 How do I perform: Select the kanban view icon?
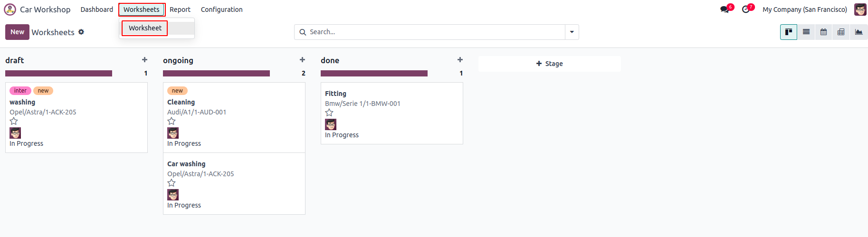pos(789,32)
